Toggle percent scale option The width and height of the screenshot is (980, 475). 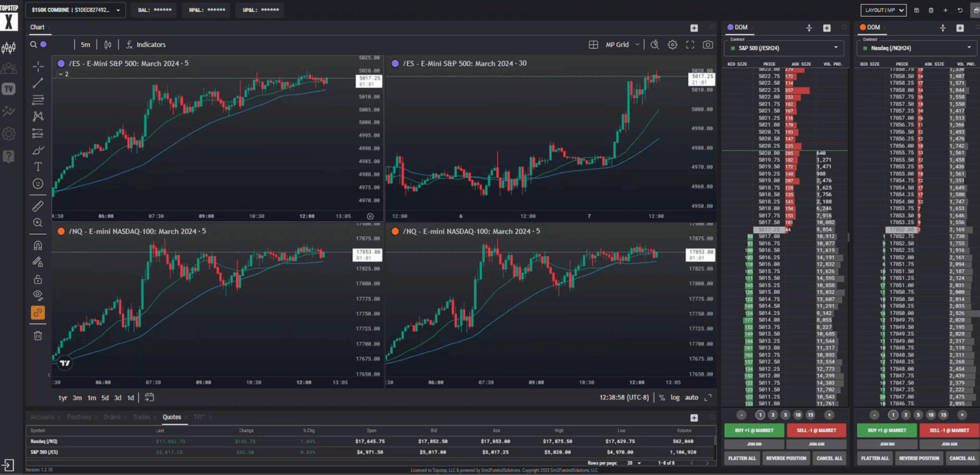(x=662, y=398)
